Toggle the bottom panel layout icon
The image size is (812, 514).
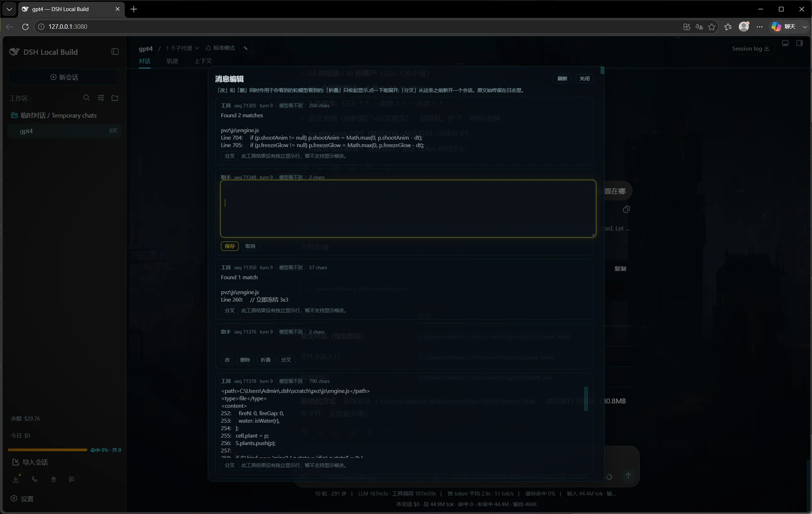coord(785,43)
